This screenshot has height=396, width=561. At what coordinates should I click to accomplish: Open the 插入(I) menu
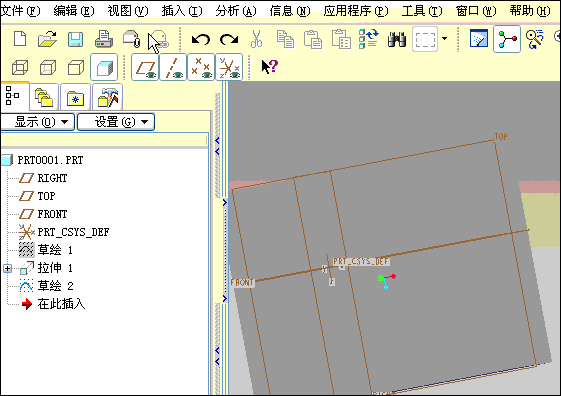(x=182, y=11)
